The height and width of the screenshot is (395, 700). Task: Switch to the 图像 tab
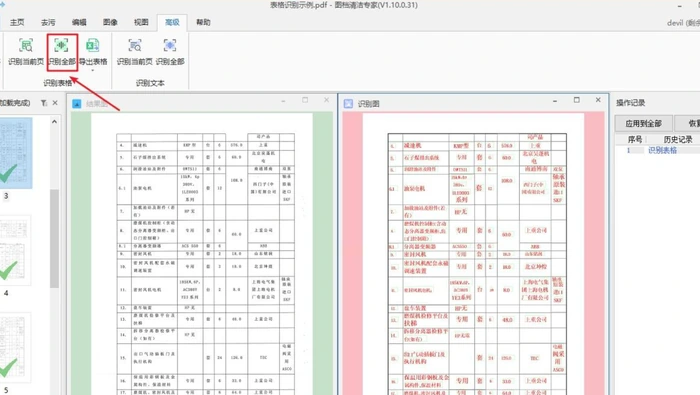110,22
